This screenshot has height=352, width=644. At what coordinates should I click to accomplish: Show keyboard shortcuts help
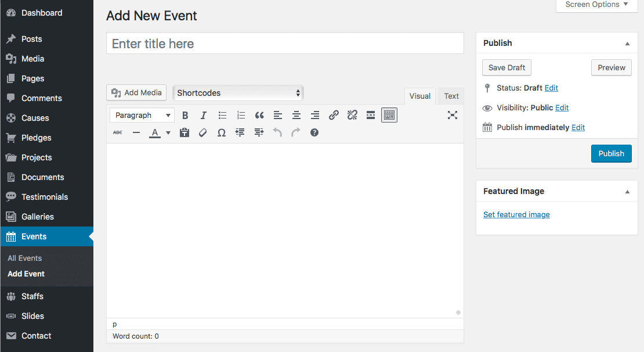(314, 132)
